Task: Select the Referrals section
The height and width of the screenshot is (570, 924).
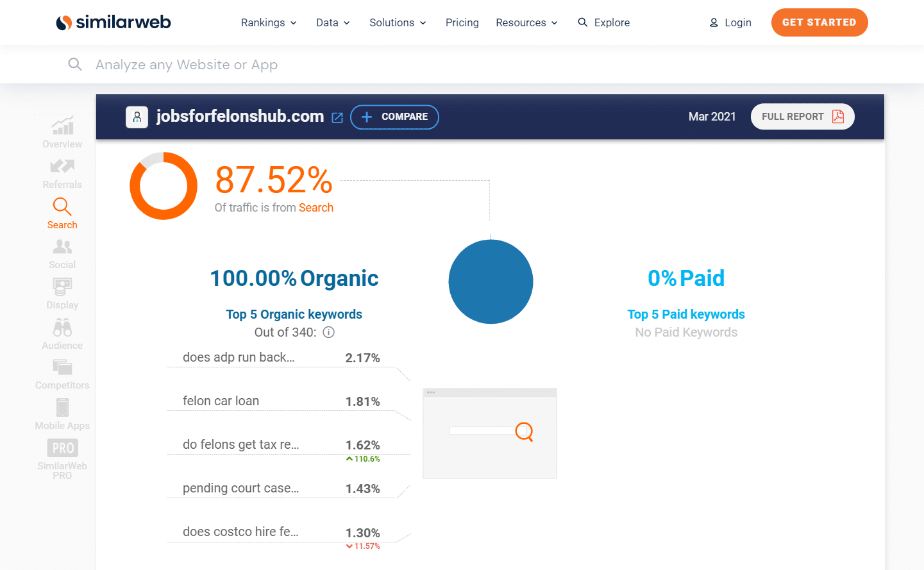Action: (x=62, y=172)
